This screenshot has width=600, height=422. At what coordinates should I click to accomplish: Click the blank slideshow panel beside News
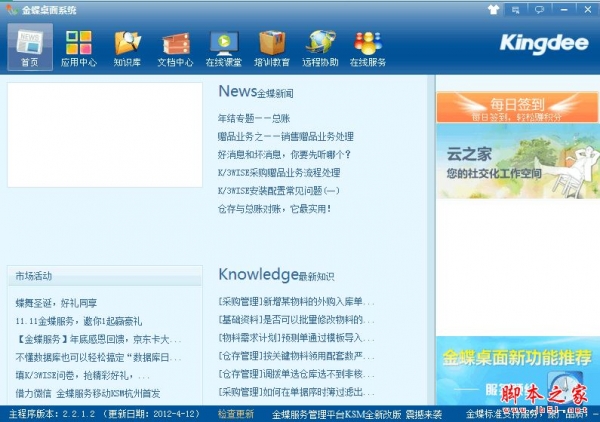click(105, 135)
